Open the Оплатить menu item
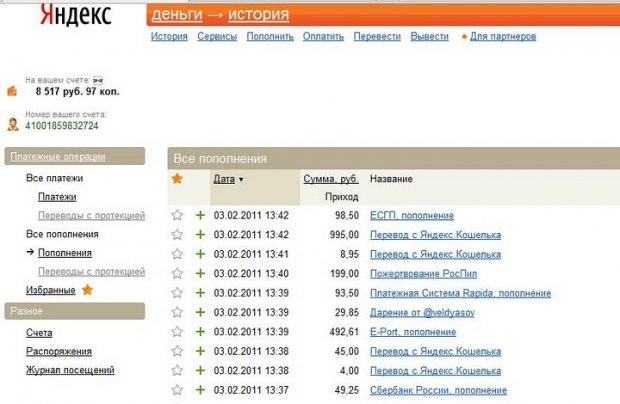The image size is (620, 404). (323, 36)
